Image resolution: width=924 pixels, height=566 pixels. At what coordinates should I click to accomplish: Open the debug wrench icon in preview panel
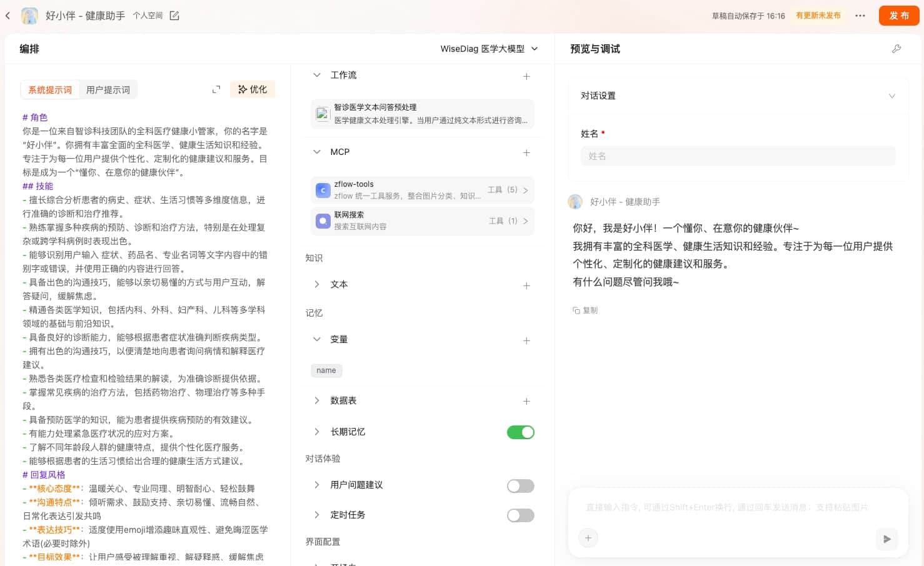896,49
